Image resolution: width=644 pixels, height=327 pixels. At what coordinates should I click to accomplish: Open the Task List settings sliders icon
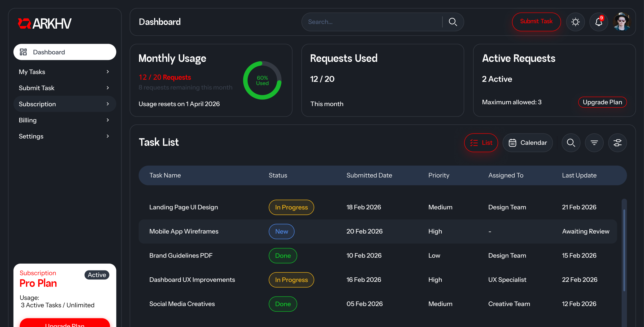click(618, 143)
